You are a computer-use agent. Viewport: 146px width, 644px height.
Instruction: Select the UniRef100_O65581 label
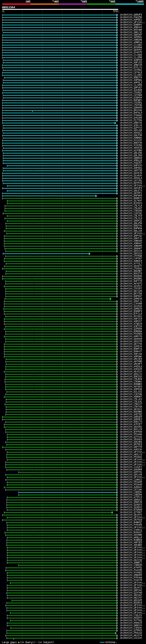pos(131,37)
